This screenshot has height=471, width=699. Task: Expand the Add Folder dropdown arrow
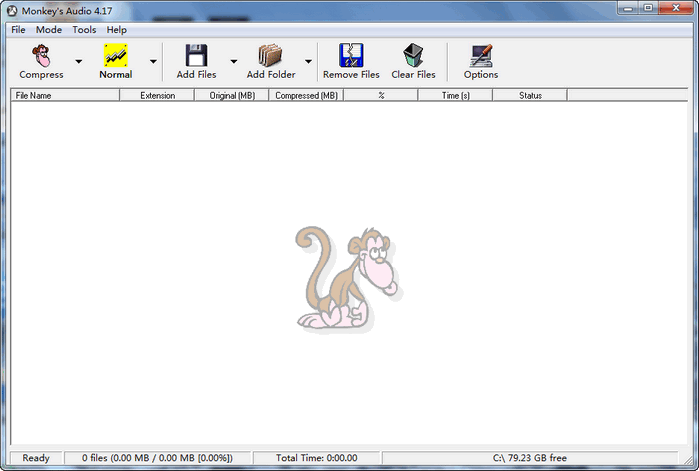tap(308, 61)
